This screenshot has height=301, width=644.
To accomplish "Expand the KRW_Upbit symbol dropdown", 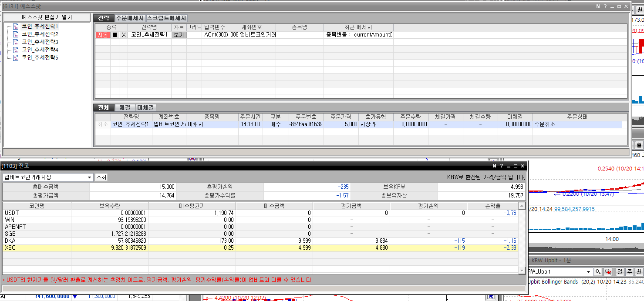I will click(x=588, y=271).
